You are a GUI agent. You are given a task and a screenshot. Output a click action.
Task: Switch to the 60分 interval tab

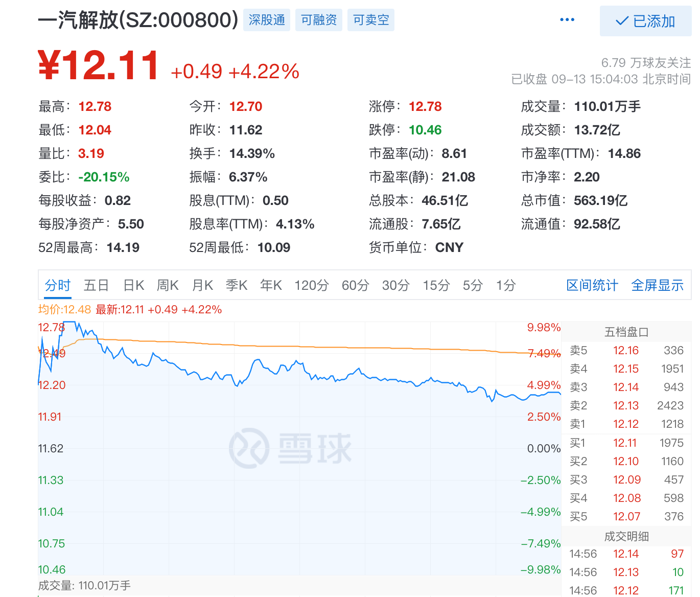(355, 285)
